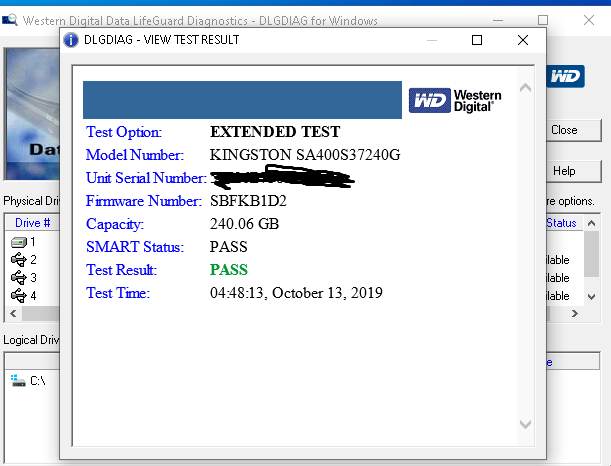Close the VIEW TEST RESULT dialog
611x466 pixels.
tap(523, 40)
